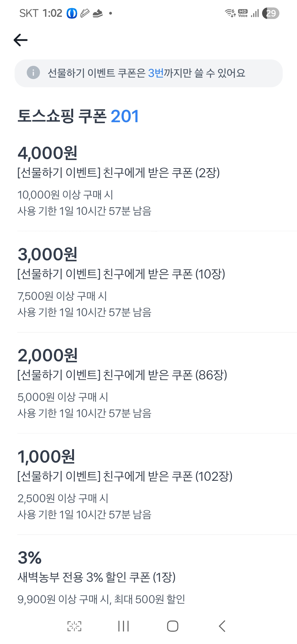Image resolution: width=297 pixels, height=644 pixels.
Task: Tap the battery indicator showing 29
Action: click(271, 13)
